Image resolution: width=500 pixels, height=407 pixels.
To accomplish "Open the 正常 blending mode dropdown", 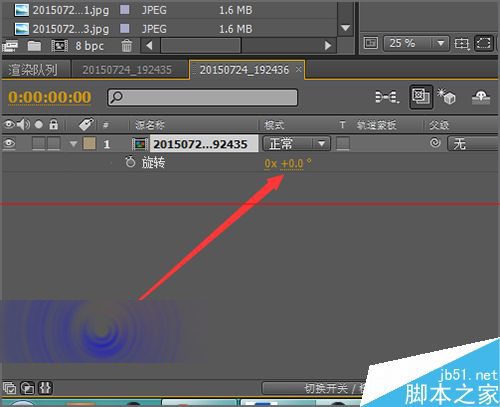I will coord(296,144).
